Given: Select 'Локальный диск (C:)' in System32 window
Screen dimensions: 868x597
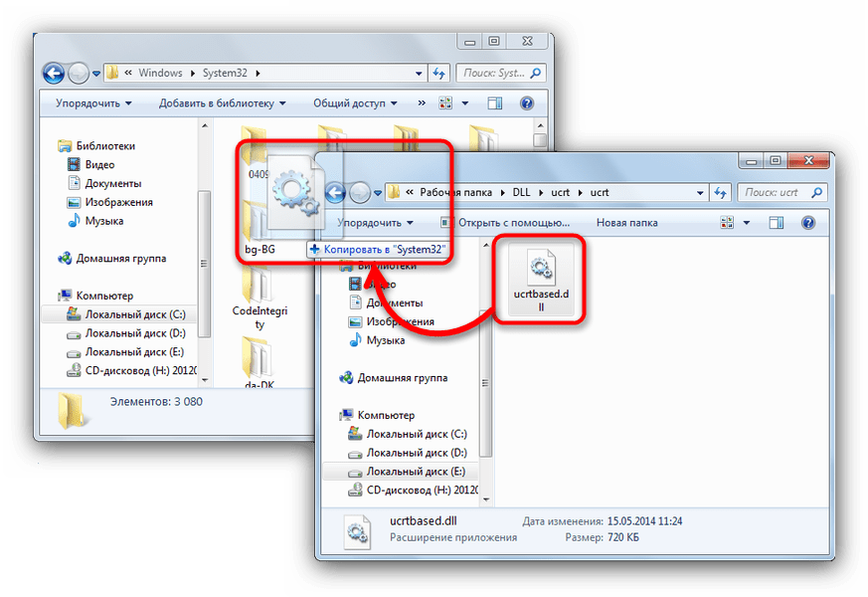Looking at the screenshot, I should click(x=126, y=314).
